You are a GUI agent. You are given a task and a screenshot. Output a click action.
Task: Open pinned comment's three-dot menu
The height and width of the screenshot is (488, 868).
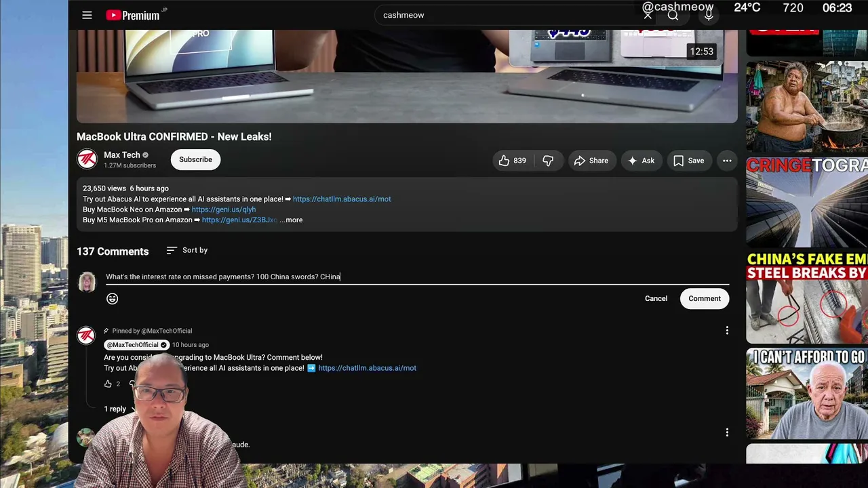(x=727, y=331)
